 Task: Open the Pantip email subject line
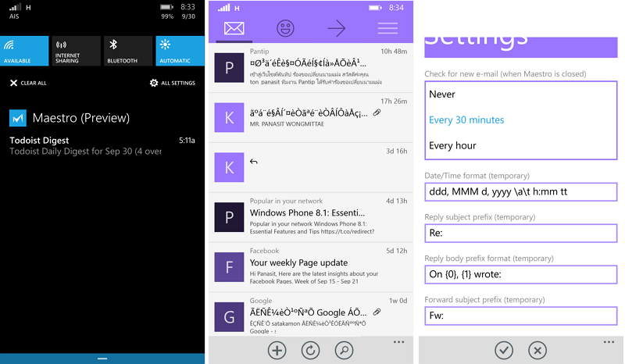pyautogui.click(x=308, y=63)
